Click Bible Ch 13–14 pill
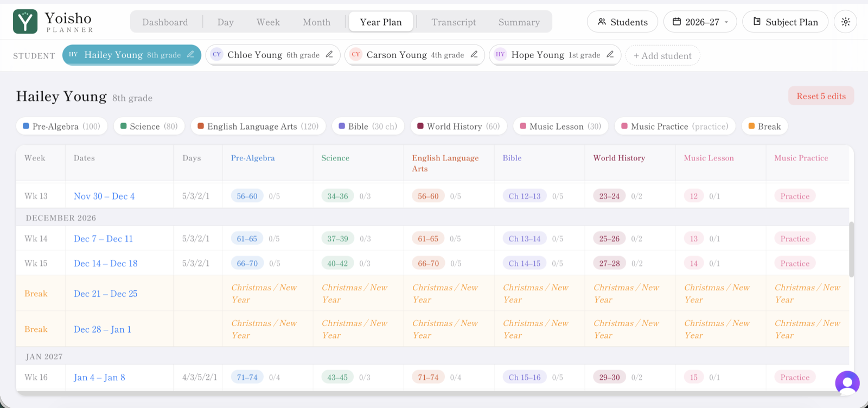Image resolution: width=868 pixels, height=408 pixels. (x=524, y=239)
